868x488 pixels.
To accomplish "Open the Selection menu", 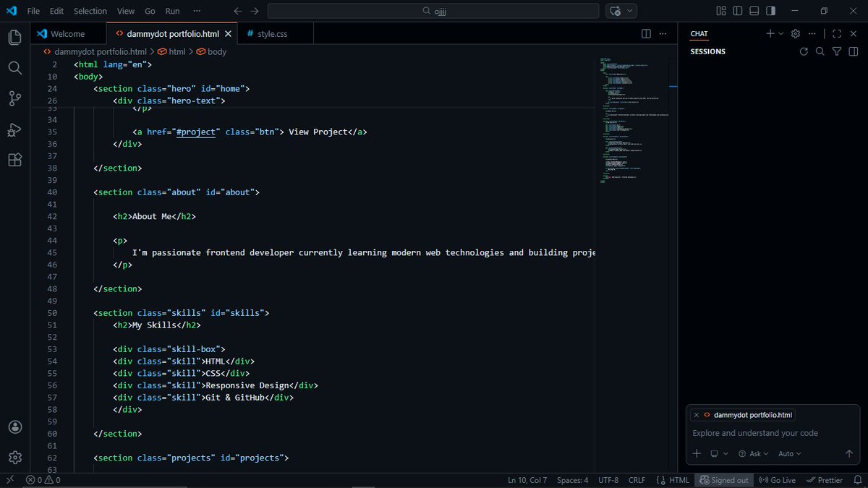I will pyautogui.click(x=90, y=11).
